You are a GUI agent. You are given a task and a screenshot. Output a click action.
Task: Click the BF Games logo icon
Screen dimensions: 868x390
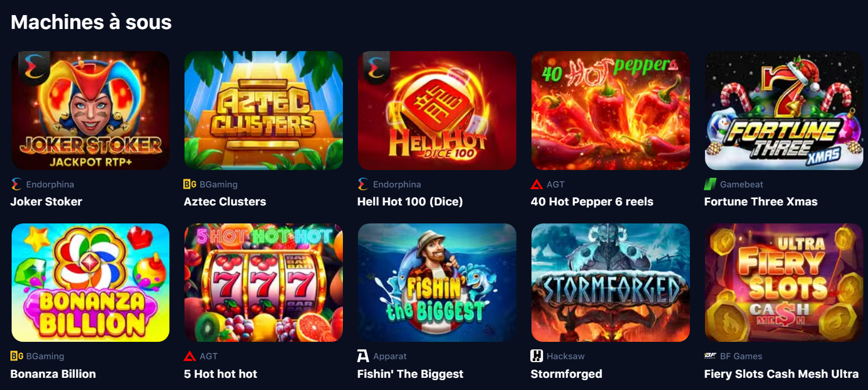coord(710,356)
